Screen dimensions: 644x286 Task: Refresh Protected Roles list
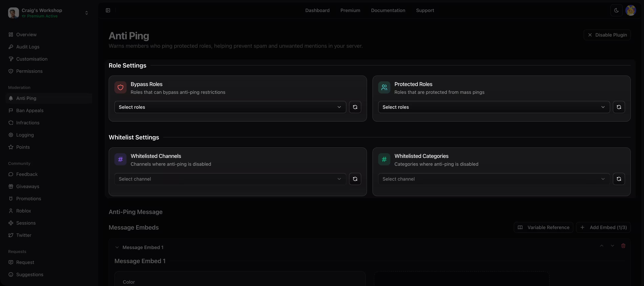click(x=619, y=107)
